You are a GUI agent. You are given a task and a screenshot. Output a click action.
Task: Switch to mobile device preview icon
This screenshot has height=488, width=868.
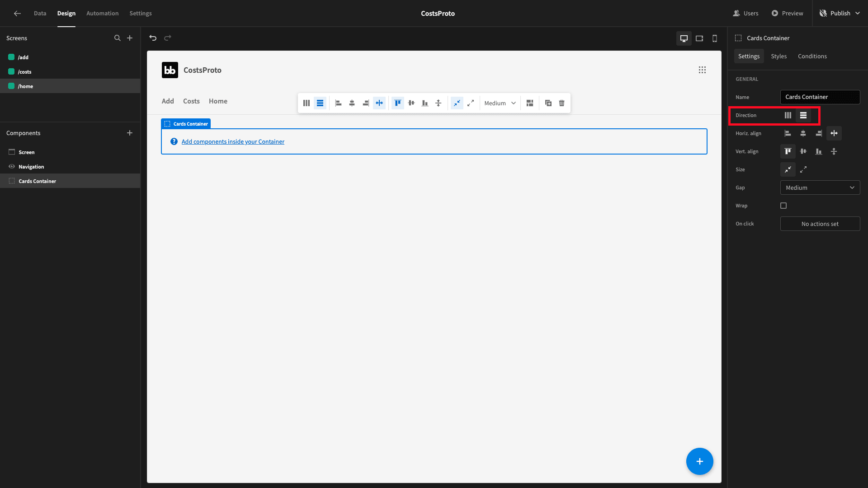click(x=715, y=38)
